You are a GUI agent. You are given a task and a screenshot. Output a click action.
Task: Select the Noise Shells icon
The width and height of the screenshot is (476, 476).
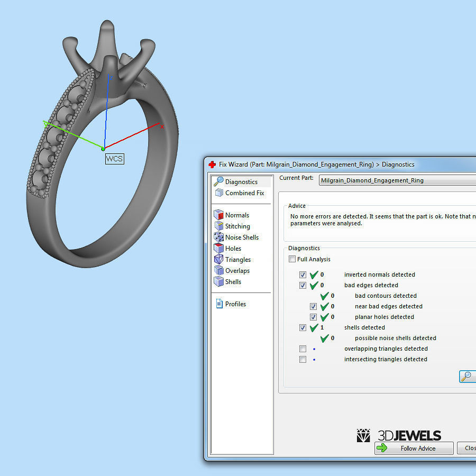pyautogui.click(x=218, y=237)
